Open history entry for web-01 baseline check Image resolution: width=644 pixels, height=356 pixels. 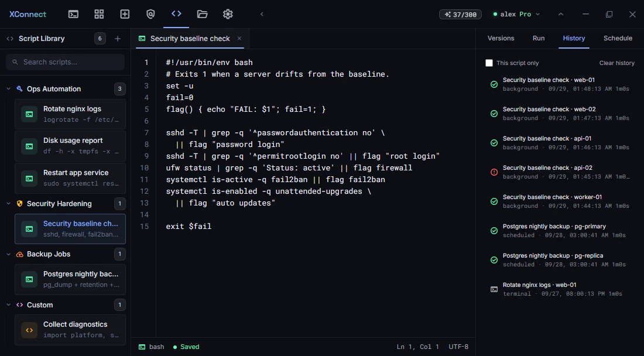pos(561,84)
